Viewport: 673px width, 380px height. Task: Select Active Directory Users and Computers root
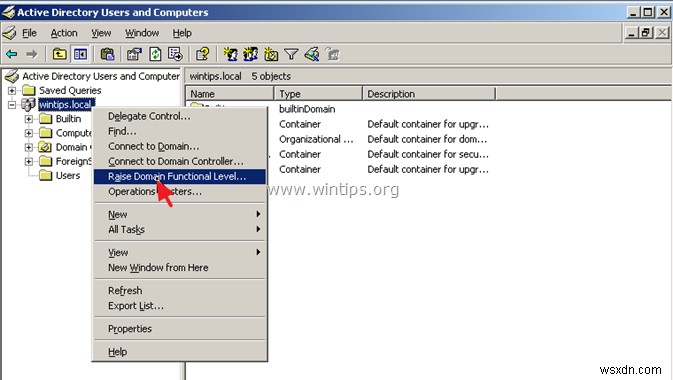[101, 76]
